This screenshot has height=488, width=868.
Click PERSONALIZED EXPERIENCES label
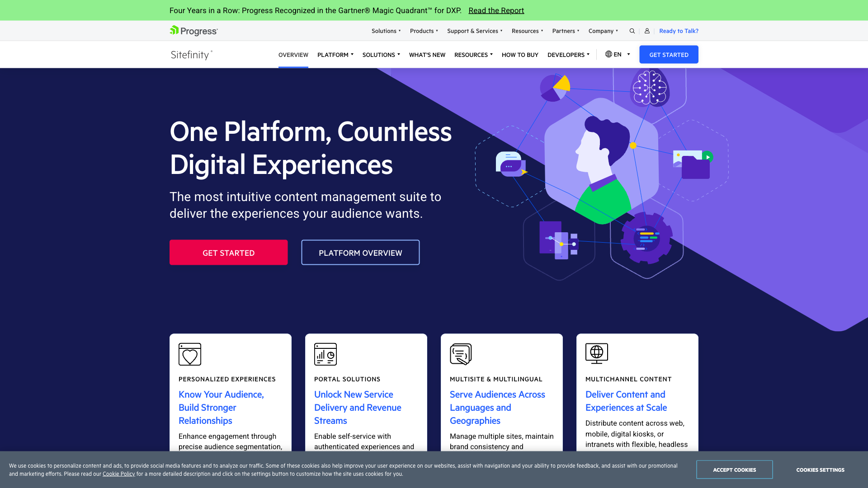pos(227,379)
